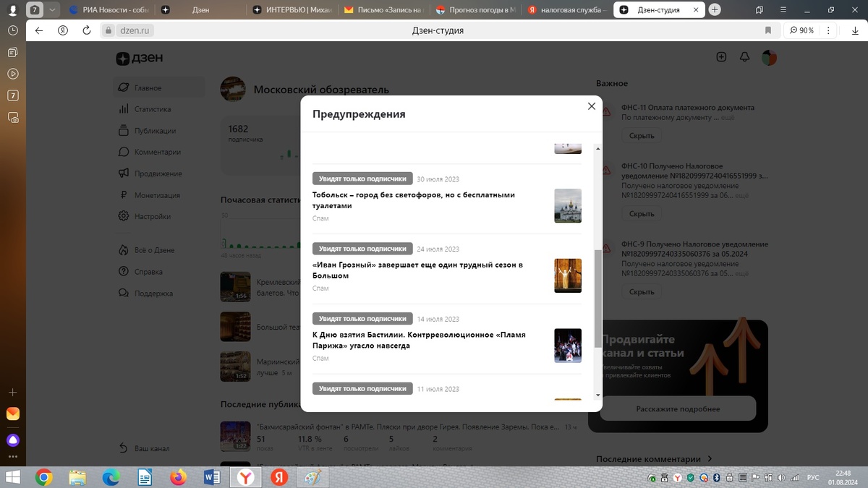Switch to РИА Новости browser tab

(109, 10)
